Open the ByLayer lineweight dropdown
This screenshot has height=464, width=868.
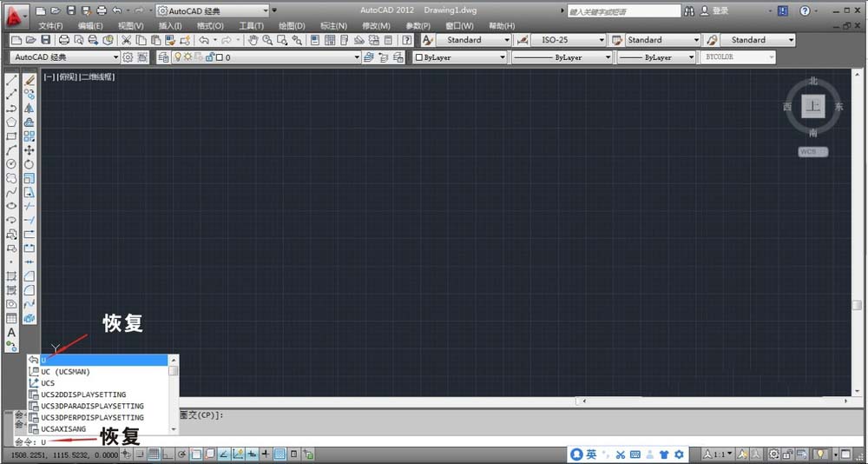pos(656,57)
